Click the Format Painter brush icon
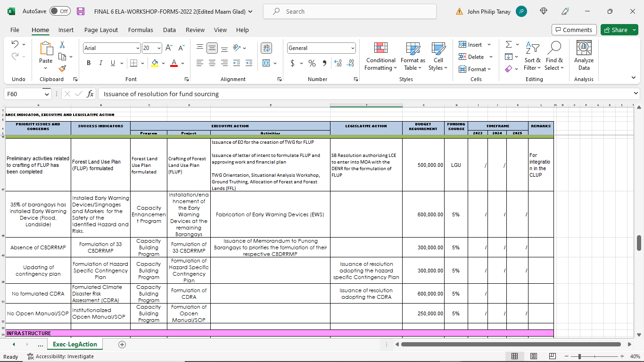This screenshot has width=644, height=362. (x=62, y=68)
